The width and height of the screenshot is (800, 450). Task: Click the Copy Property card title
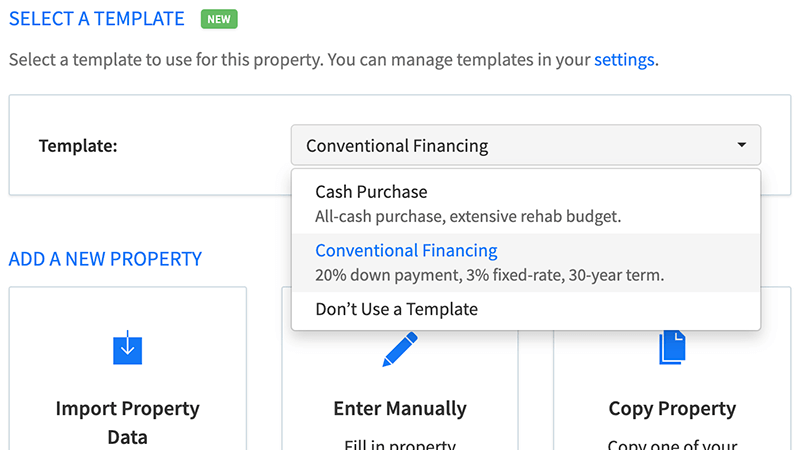pos(672,408)
